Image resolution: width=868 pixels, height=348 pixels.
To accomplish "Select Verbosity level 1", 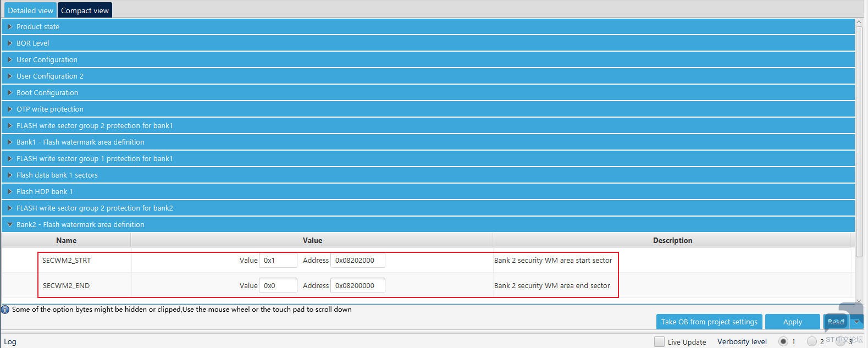I will click(x=783, y=341).
